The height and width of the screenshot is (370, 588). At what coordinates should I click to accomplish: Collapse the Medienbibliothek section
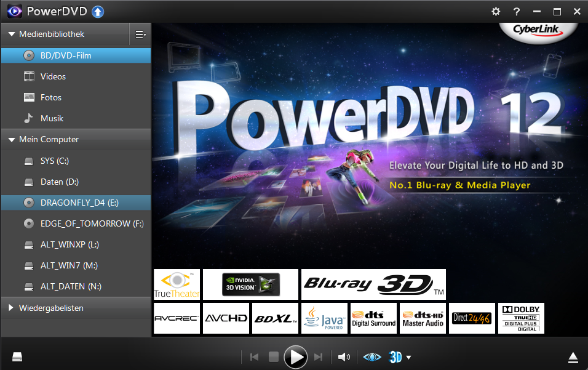(x=12, y=34)
